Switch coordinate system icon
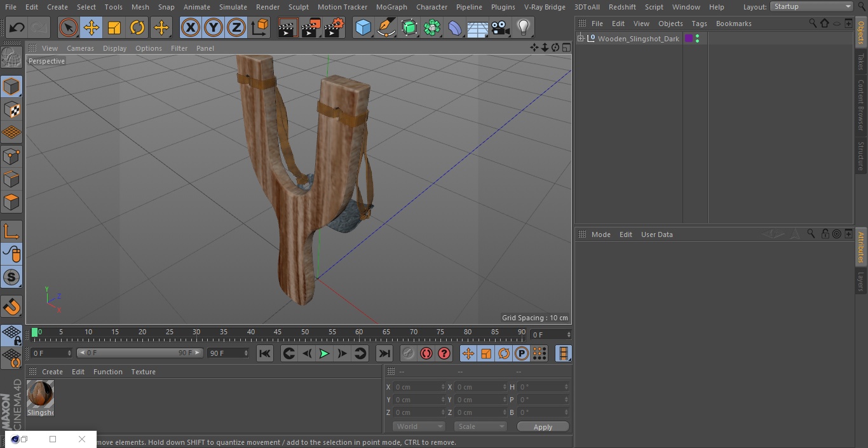 pyautogui.click(x=260, y=27)
